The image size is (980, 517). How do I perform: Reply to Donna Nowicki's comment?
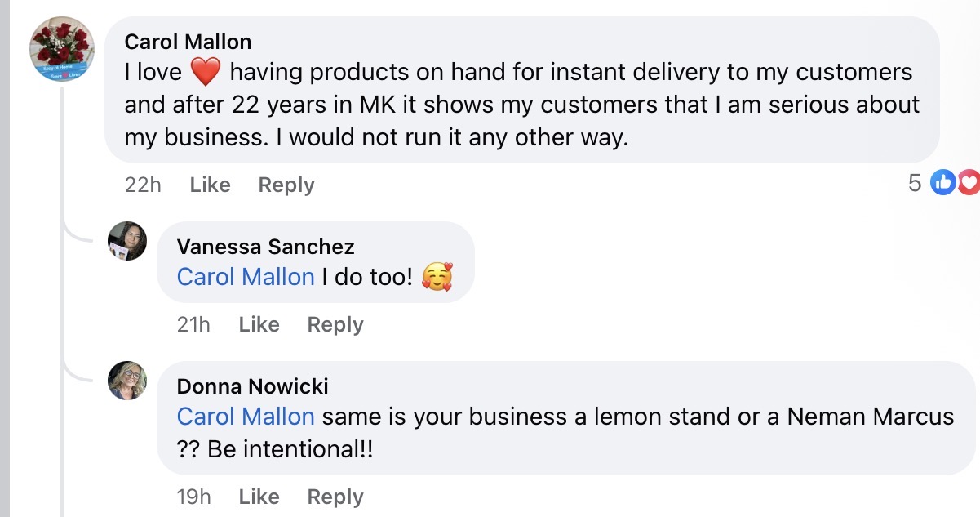point(335,497)
